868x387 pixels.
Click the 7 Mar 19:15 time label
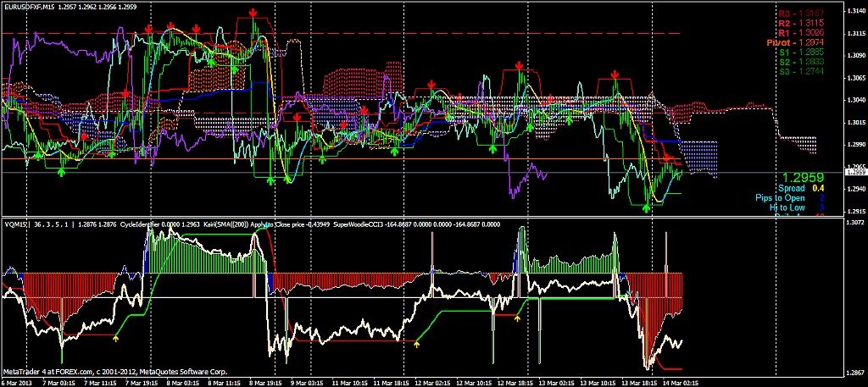pos(141,383)
